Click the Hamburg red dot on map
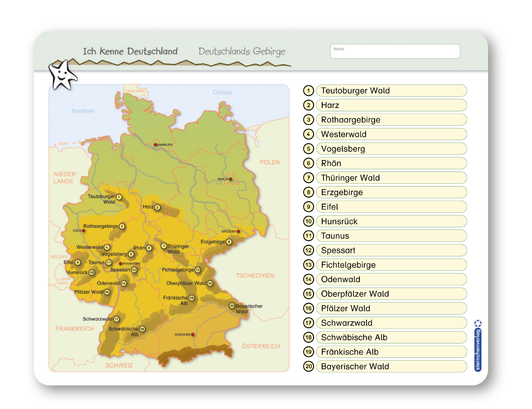 pyautogui.click(x=155, y=145)
